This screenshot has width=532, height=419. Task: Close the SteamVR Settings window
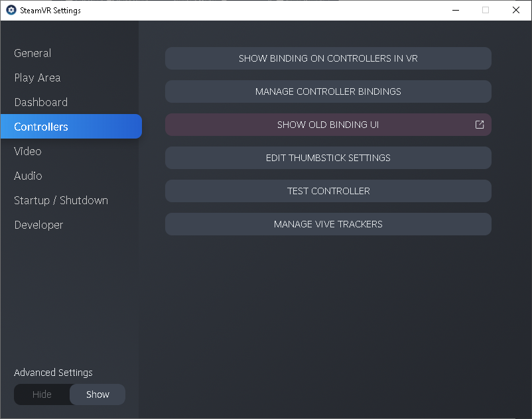coord(516,10)
